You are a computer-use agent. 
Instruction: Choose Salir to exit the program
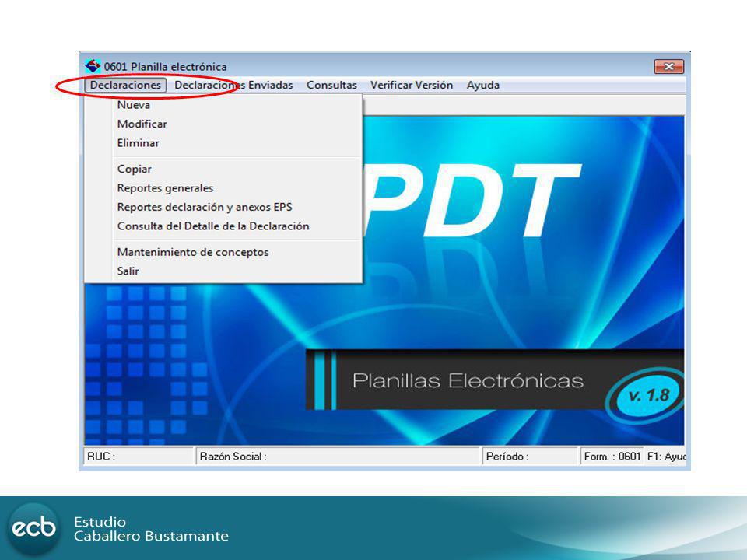(223, 271)
